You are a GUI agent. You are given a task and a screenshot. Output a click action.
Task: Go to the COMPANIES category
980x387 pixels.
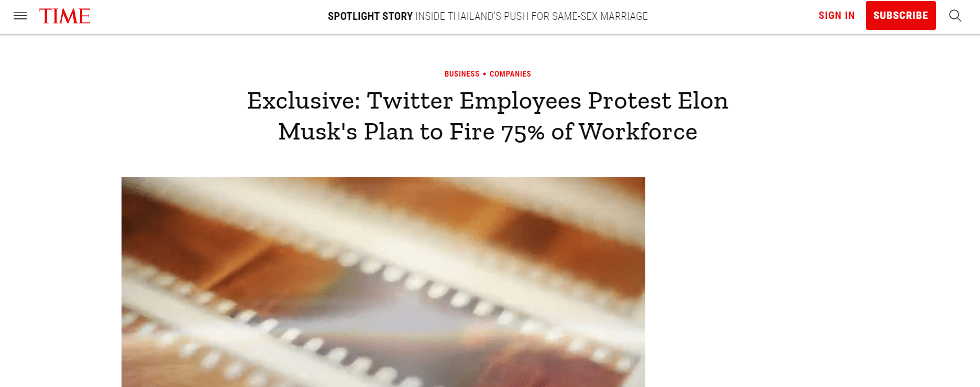tap(510, 74)
